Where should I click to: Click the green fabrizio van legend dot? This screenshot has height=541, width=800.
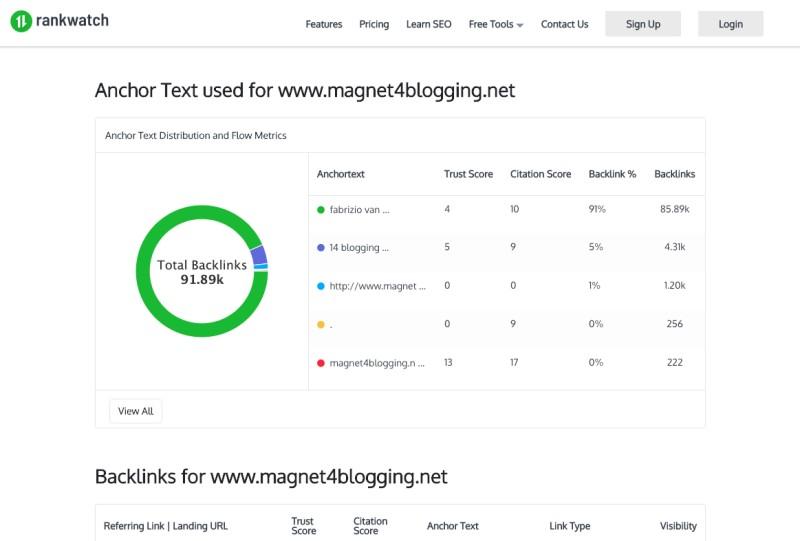(x=321, y=210)
